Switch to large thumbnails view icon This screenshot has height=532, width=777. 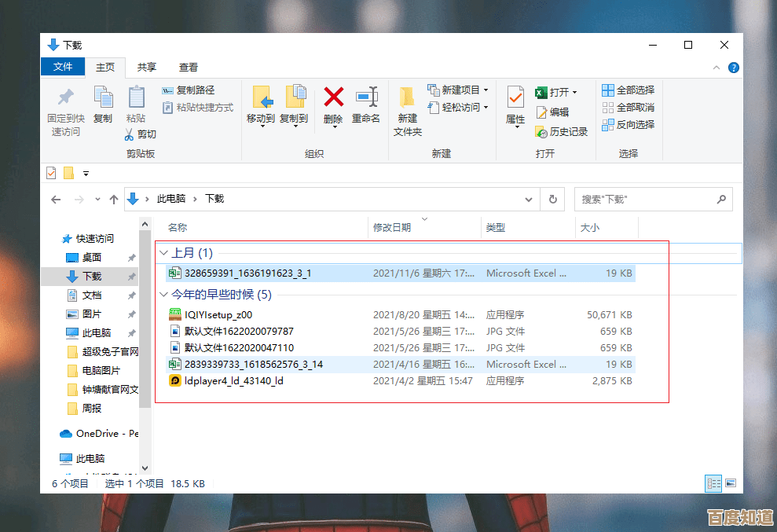pos(731,483)
